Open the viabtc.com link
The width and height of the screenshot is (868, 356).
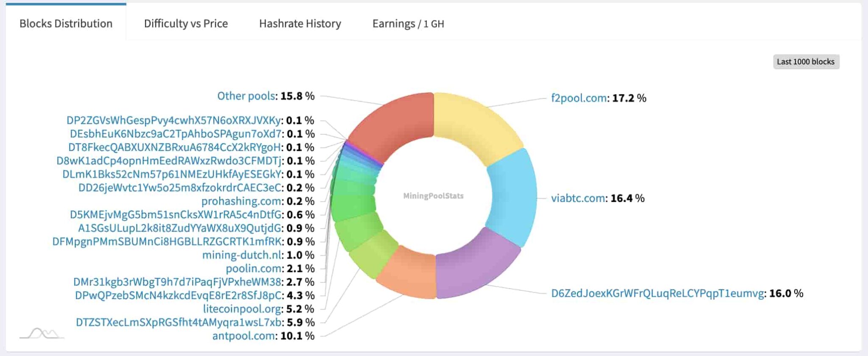578,198
